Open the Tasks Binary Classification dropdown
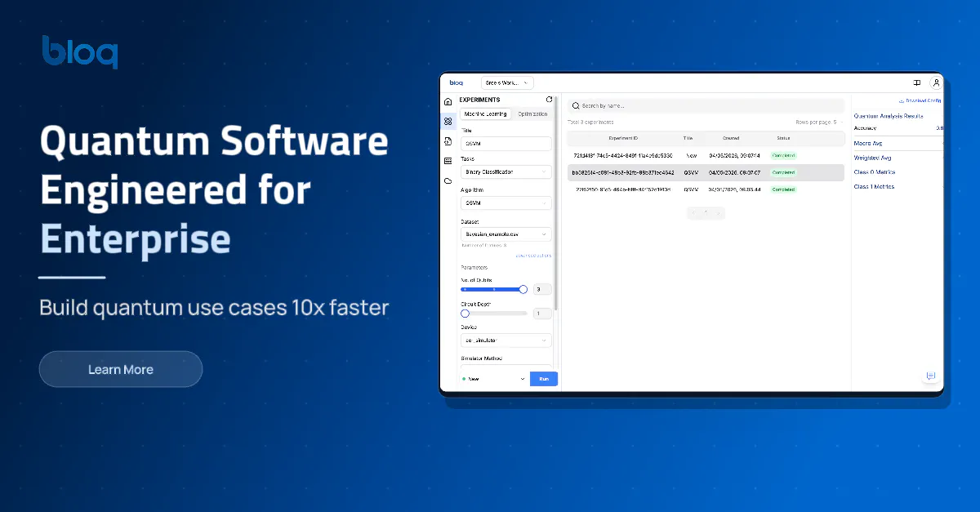Screen dimensions: 980x512 (x=506, y=172)
